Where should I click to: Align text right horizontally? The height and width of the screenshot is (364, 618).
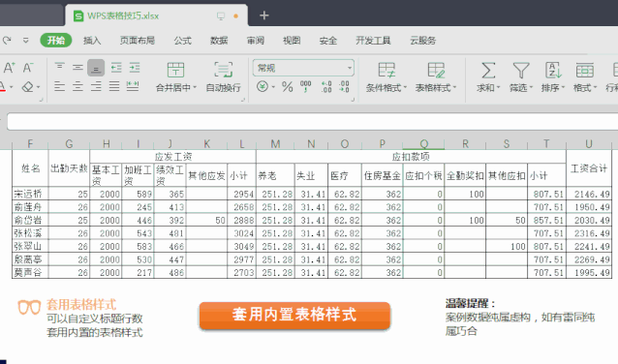pyautogui.click(x=96, y=86)
